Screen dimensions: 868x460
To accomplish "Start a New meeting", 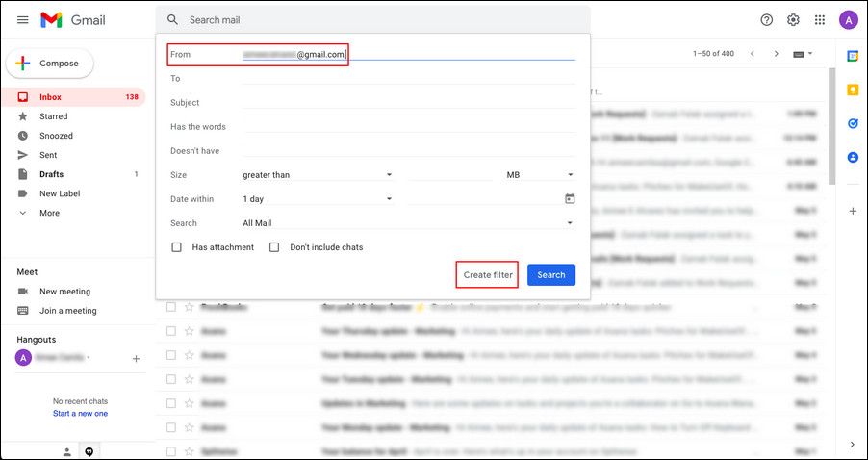I will [x=64, y=292].
